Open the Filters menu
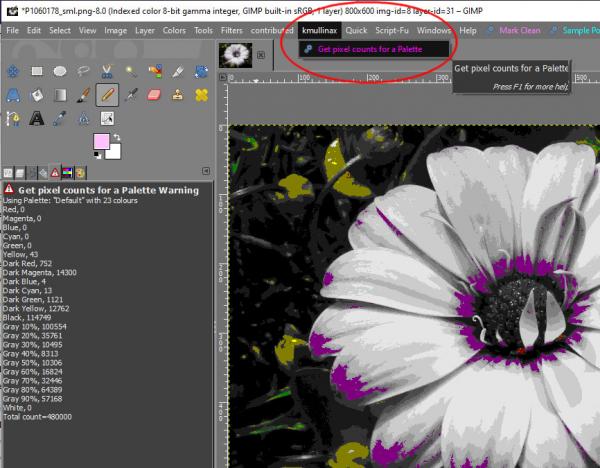Viewport: 600px width, 468px height. [232, 31]
